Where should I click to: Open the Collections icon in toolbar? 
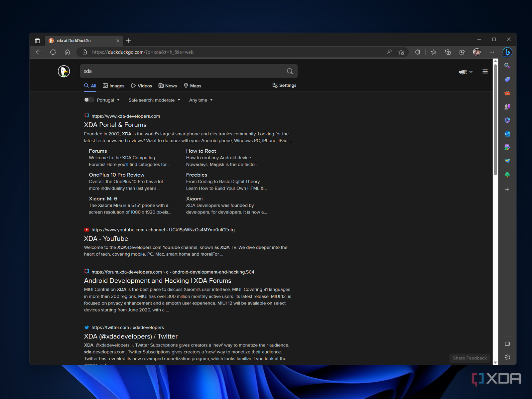448,52
